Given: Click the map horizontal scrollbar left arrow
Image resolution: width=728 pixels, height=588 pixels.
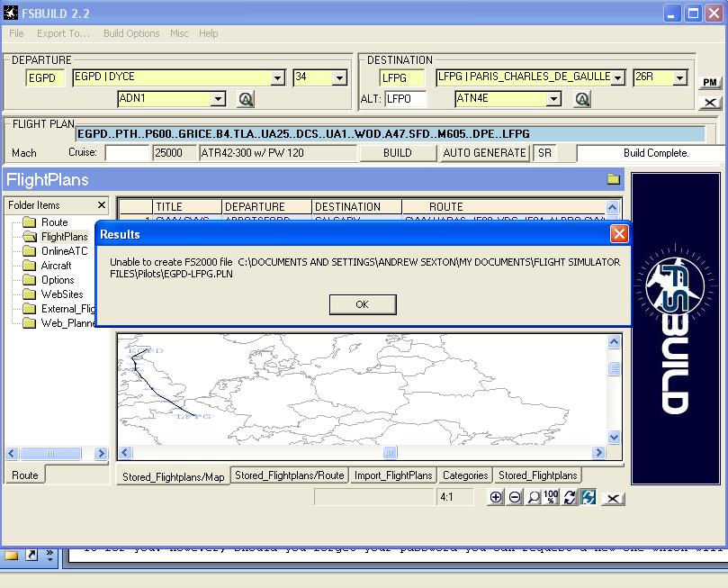Looking at the screenshot, I should [x=125, y=452].
